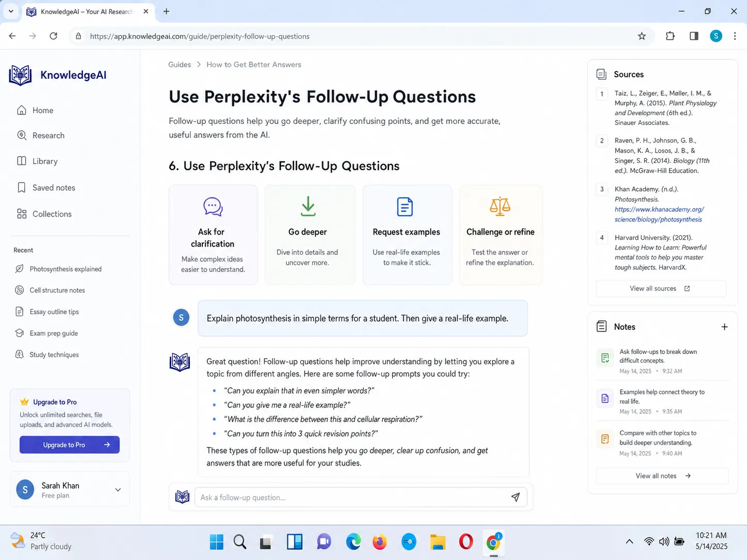This screenshot has height=560, width=747.
Task: Click the KnowledgeAI logo icon
Action: [21, 75]
